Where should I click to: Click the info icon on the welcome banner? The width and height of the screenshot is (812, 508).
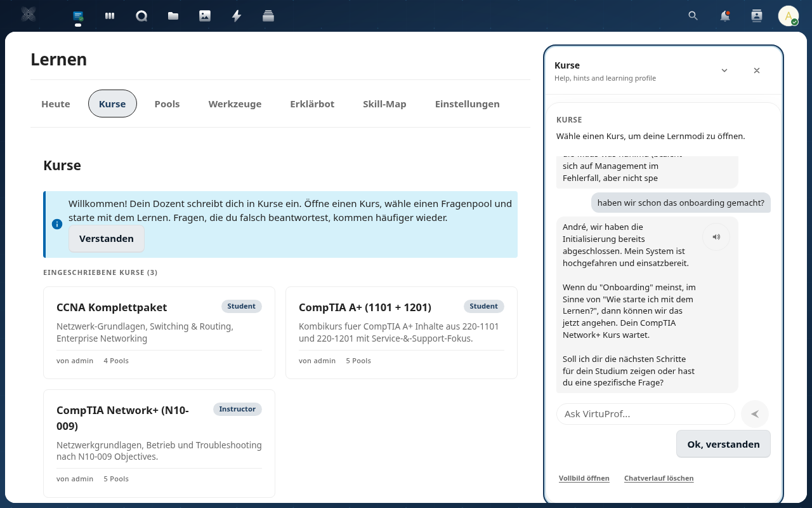click(57, 224)
